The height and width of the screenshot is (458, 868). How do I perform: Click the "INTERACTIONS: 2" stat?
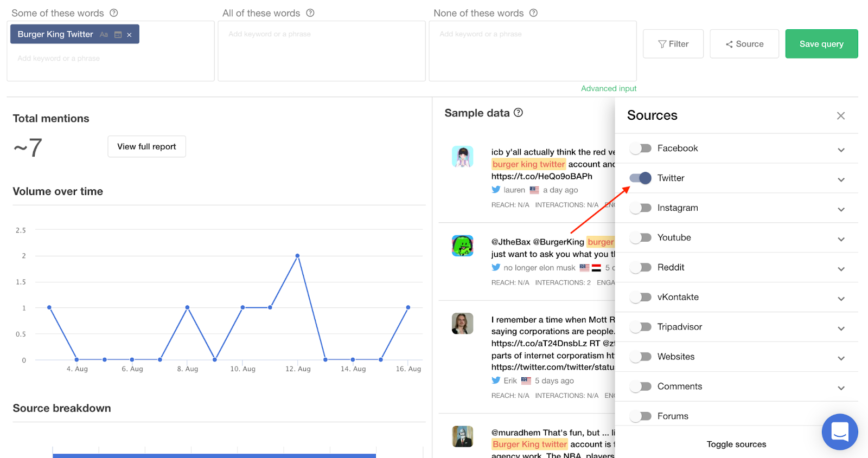coord(563,282)
